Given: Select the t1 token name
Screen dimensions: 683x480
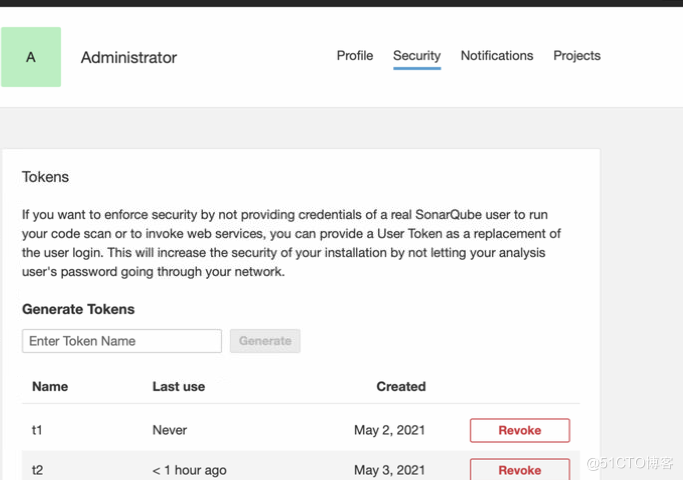Looking at the screenshot, I should coord(37,430).
